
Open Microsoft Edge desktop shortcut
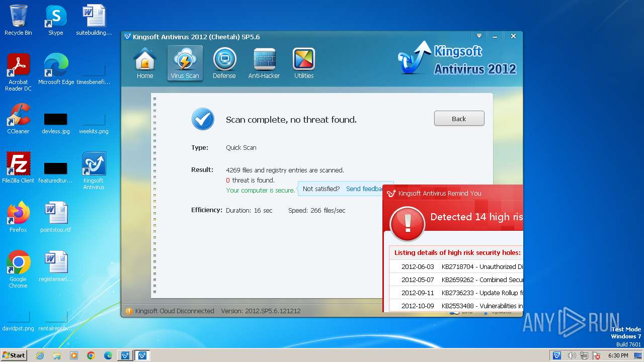56,69
